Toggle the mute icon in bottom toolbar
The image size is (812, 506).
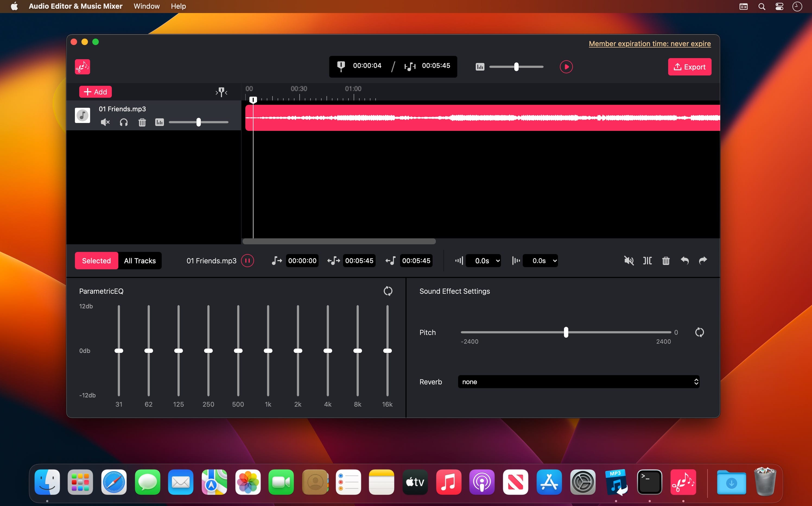pos(629,261)
